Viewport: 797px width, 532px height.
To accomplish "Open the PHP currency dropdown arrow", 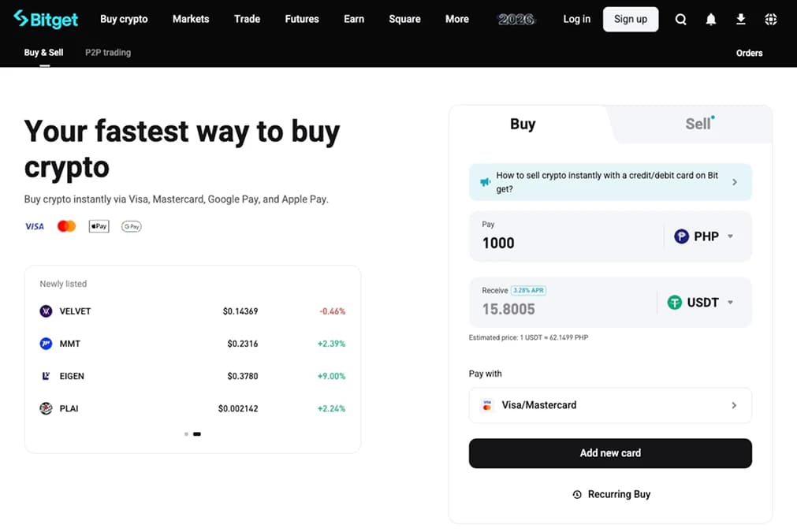I will [x=731, y=236].
